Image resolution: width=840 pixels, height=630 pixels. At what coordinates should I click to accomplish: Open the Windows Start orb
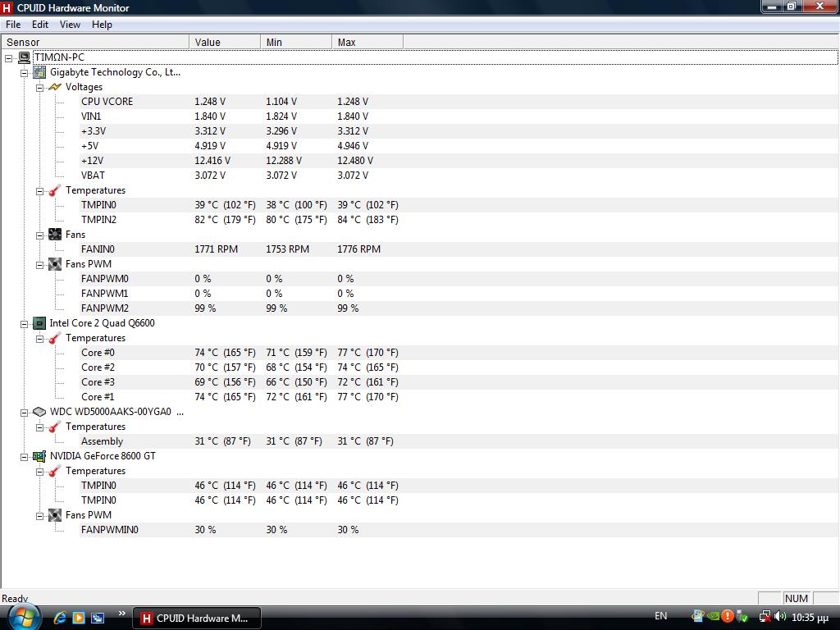24,619
